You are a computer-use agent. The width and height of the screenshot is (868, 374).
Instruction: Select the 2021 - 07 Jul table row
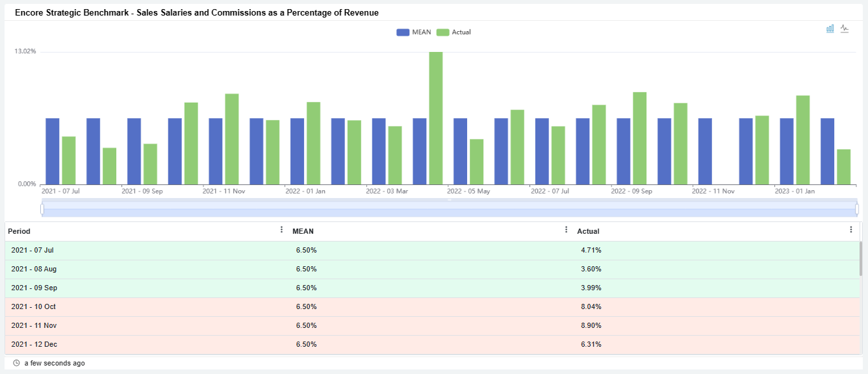(x=32, y=250)
